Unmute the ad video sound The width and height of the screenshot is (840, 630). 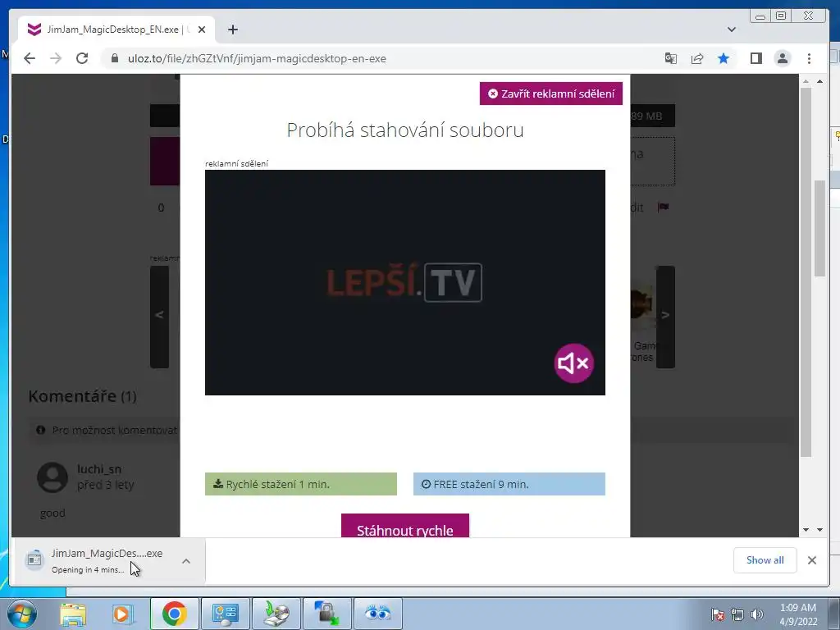(573, 363)
